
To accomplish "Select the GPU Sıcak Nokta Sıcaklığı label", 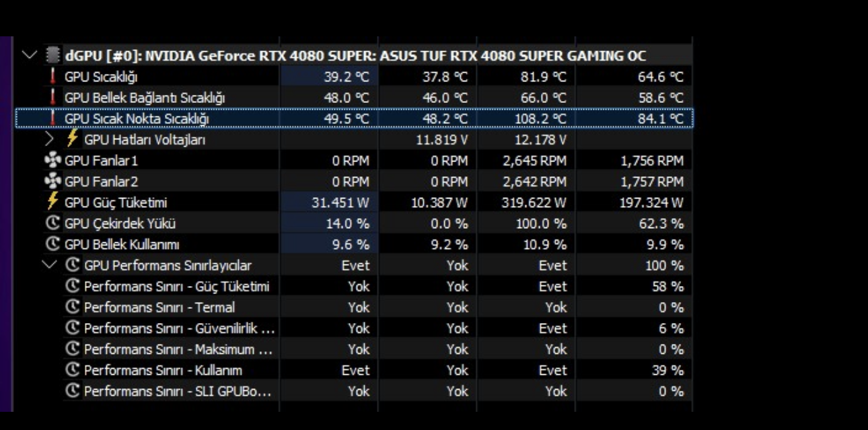I will [x=137, y=119].
